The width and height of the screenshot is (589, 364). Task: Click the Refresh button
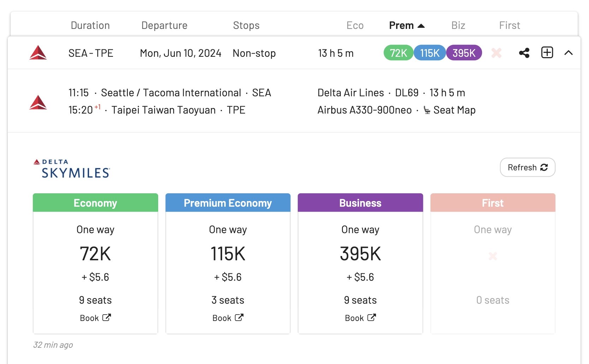(528, 167)
